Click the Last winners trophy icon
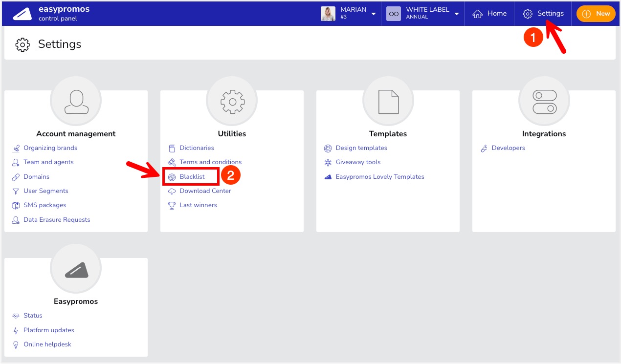This screenshot has width=621, height=364. point(172,205)
